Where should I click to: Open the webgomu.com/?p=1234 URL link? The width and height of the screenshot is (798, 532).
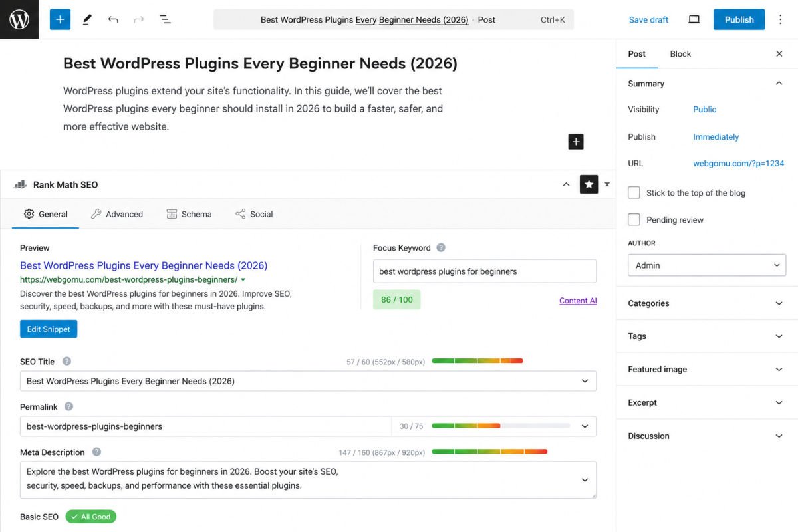tap(738, 164)
